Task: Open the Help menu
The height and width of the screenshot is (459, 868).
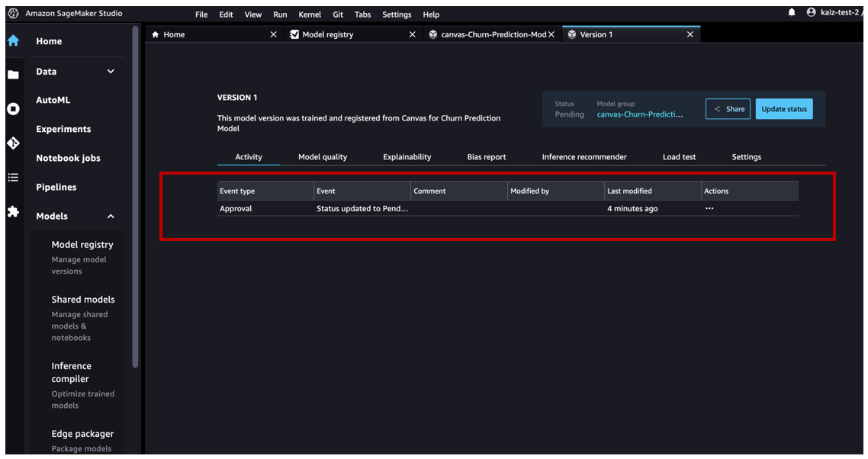Action: (x=431, y=14)
